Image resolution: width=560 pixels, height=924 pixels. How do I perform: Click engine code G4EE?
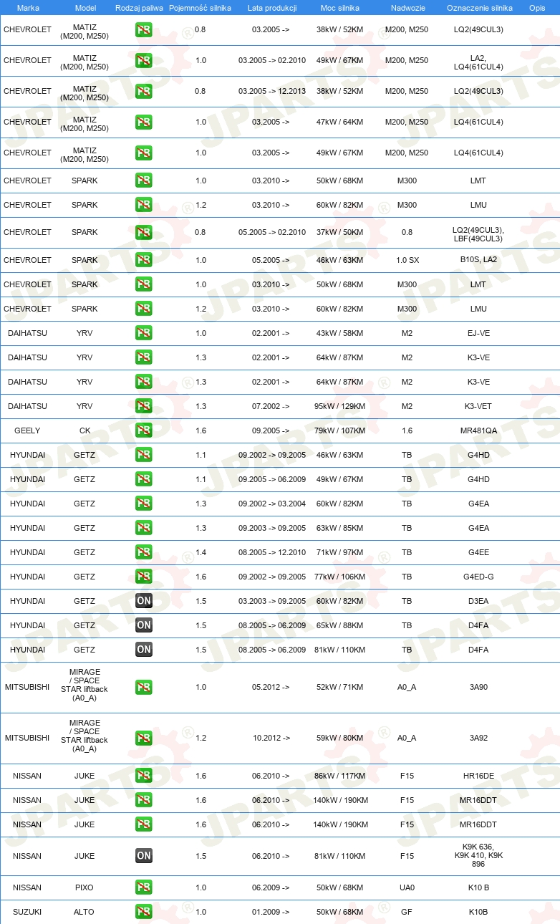(478, 552)
